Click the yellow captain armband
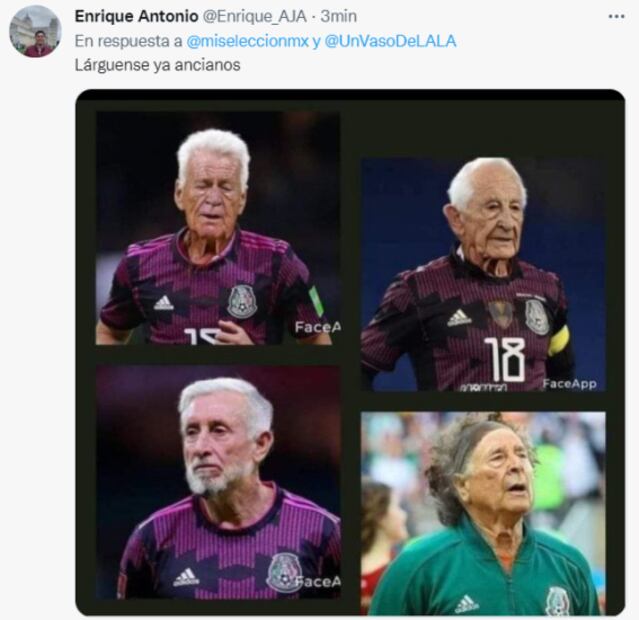Viewport: 639px width, 620px height. click(558, 340)
